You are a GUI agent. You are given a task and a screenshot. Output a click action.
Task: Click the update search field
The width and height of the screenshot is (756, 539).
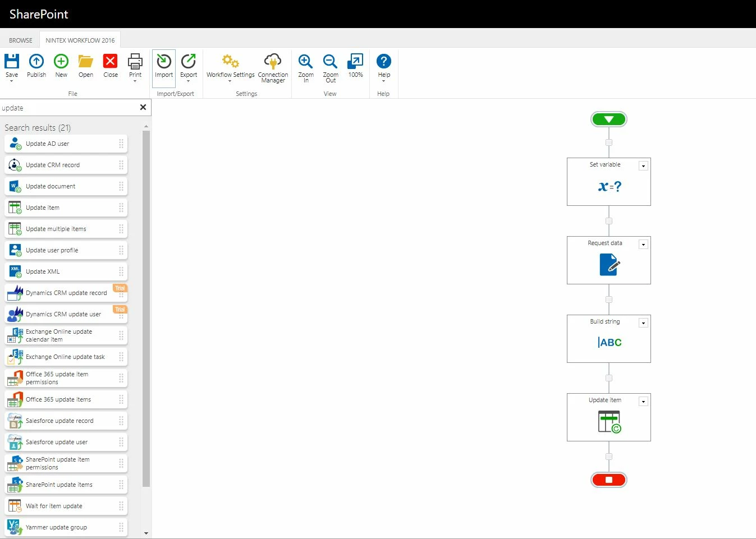[68, 108]
